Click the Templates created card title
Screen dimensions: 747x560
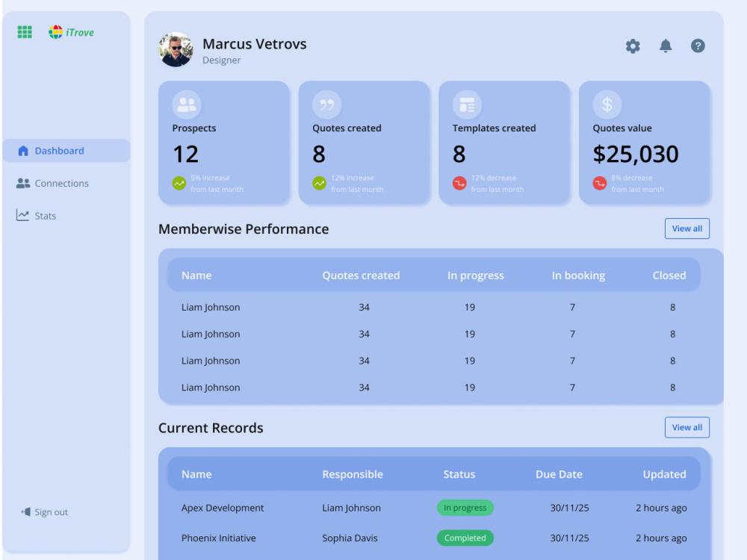pyautogui.click(x=494, y=128)
